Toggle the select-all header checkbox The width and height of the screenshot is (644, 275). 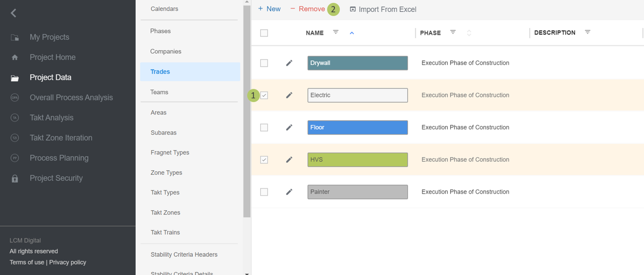click(x=264, y=33)
